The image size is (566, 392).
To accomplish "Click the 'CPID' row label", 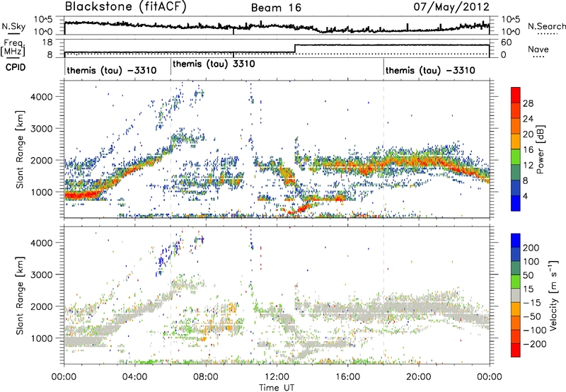I will click(x=16, y=67).
